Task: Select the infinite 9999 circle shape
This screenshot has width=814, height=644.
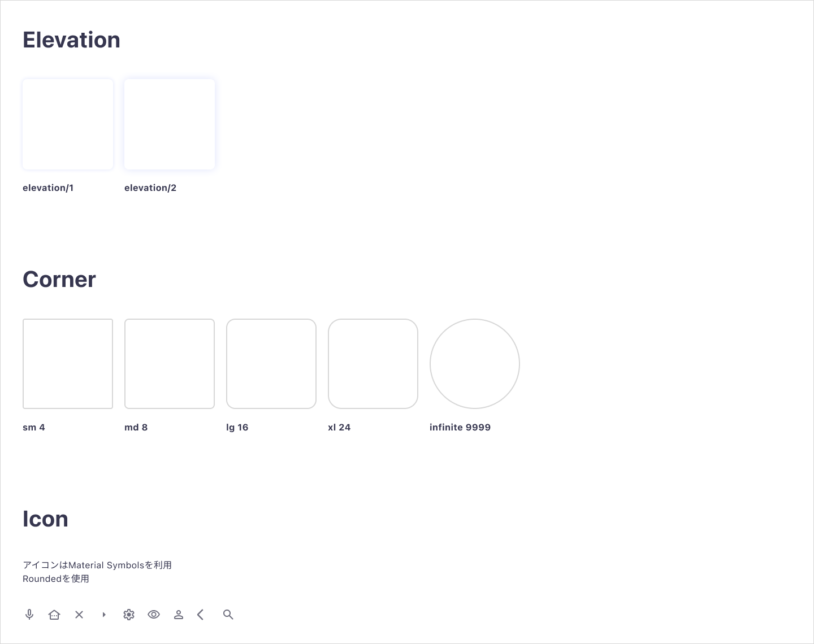Action: (x=475, y=364)
